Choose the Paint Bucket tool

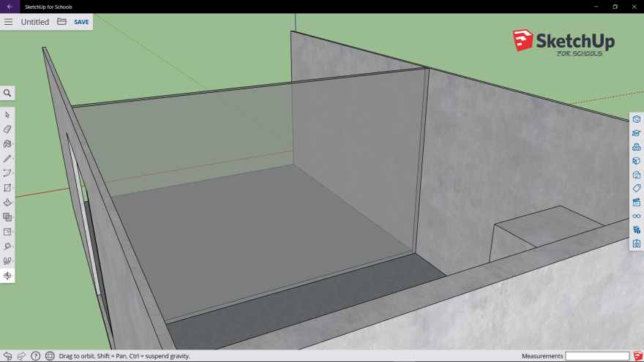(x=7, y=144)
